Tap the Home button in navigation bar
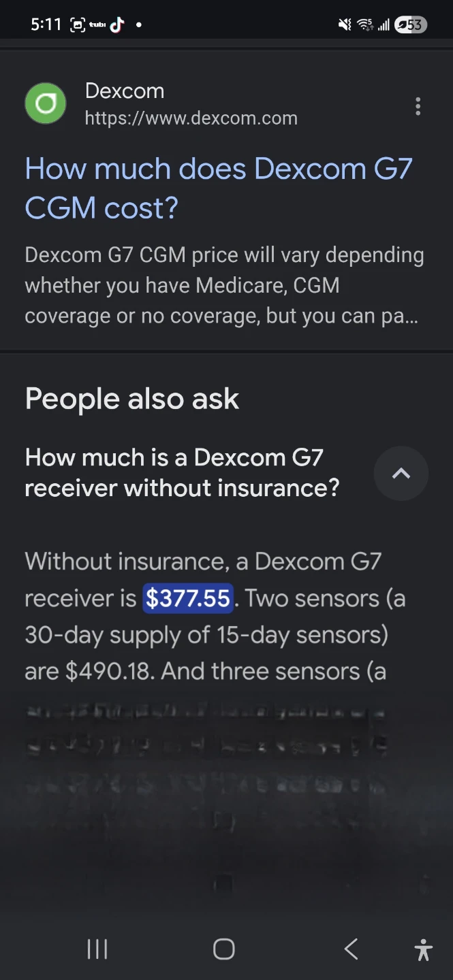Screen dimensions: 453x980 coord(224,949)
